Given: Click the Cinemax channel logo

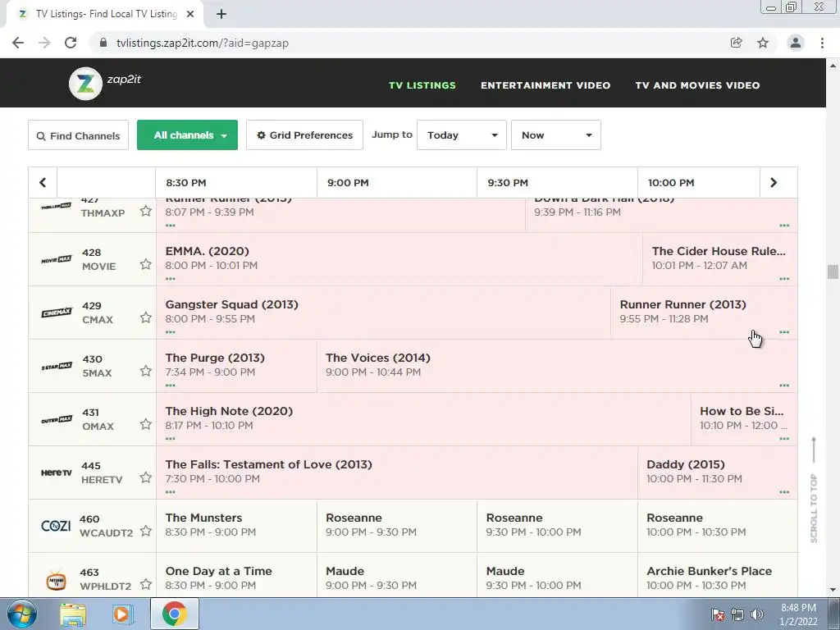Looking at the screenshot, I should pyautogui.click(x=57, y=313).
